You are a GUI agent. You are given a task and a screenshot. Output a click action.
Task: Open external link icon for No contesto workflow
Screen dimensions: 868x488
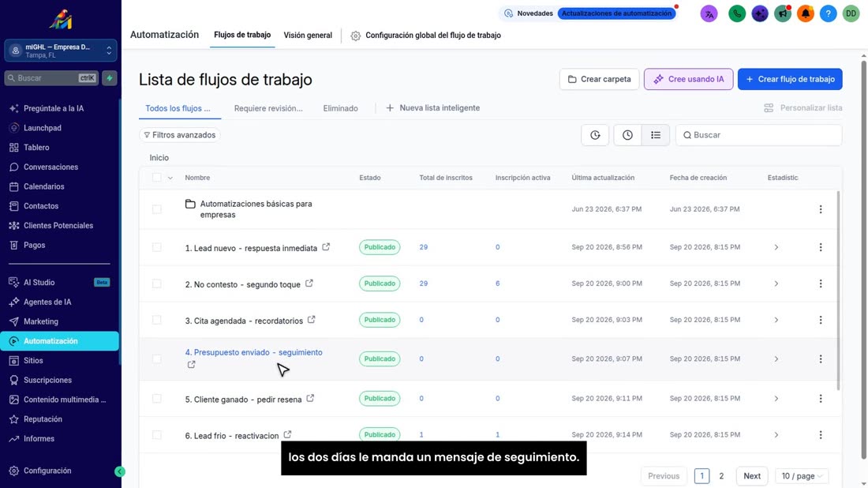coord(309,283)
